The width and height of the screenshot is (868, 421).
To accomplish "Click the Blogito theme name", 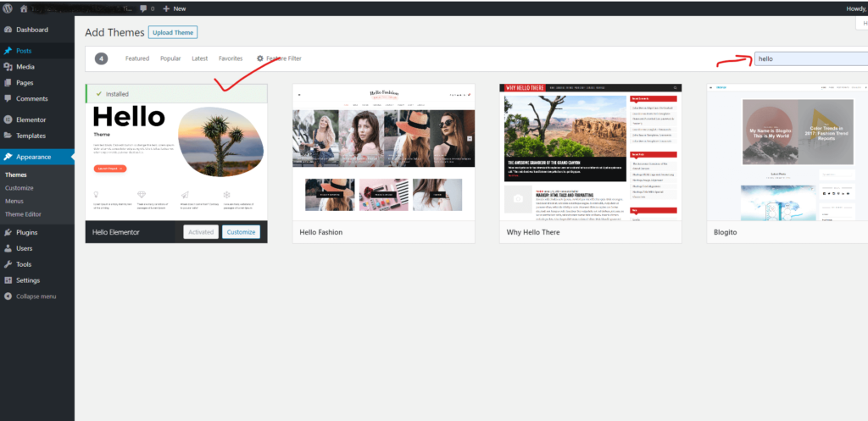I will point(726,232).
